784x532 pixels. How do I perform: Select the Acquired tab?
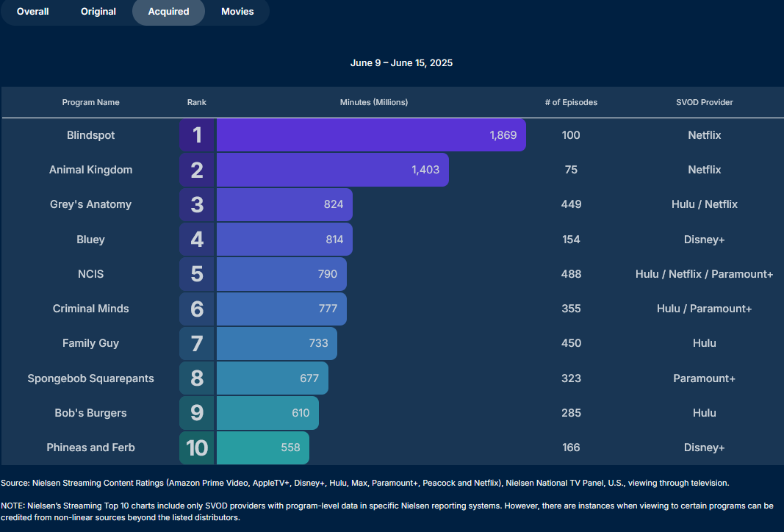click(168, 12)
